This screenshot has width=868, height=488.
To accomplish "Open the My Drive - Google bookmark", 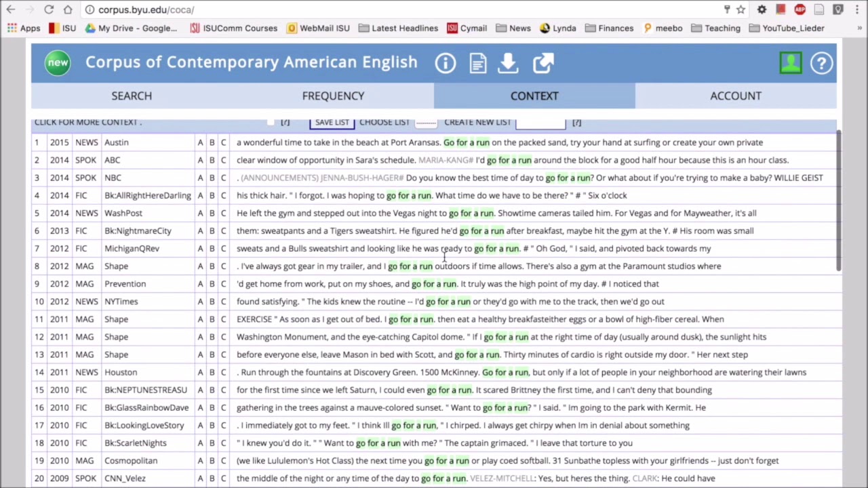I will coord(131,28).
